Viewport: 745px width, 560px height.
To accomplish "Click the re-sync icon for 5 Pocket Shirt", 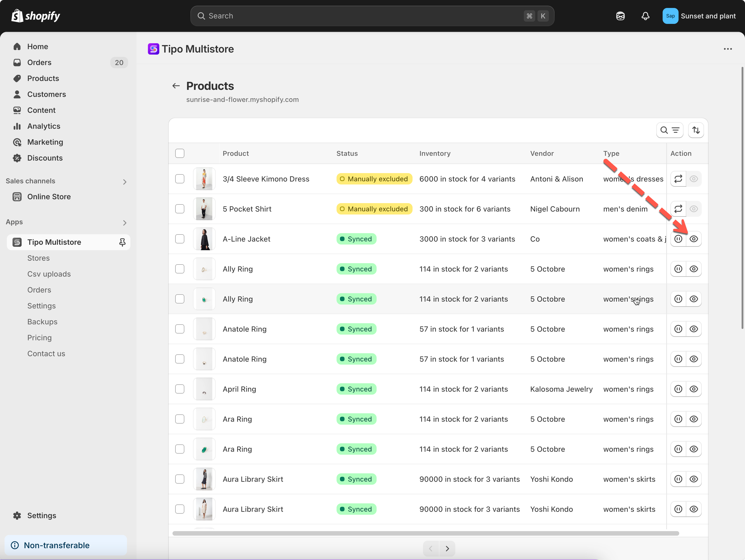I will click(x=678, y=209).
